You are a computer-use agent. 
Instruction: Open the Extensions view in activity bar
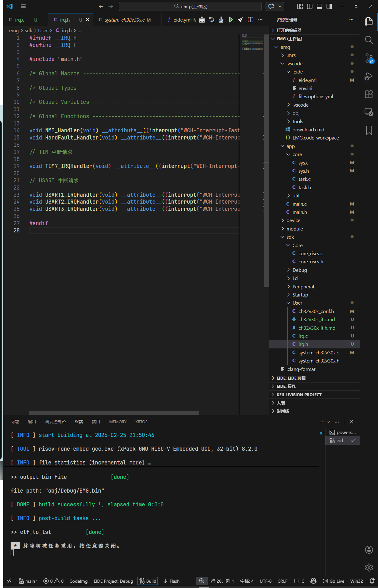click(369, 94)
